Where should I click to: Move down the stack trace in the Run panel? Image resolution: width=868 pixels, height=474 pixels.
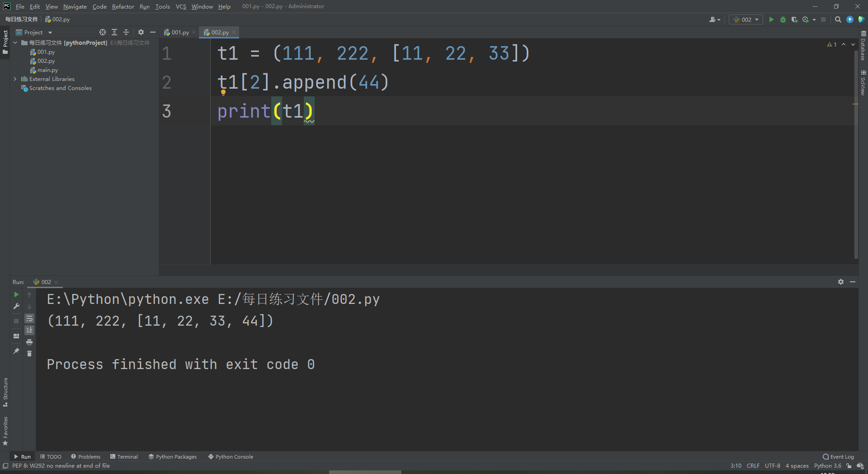29,306
